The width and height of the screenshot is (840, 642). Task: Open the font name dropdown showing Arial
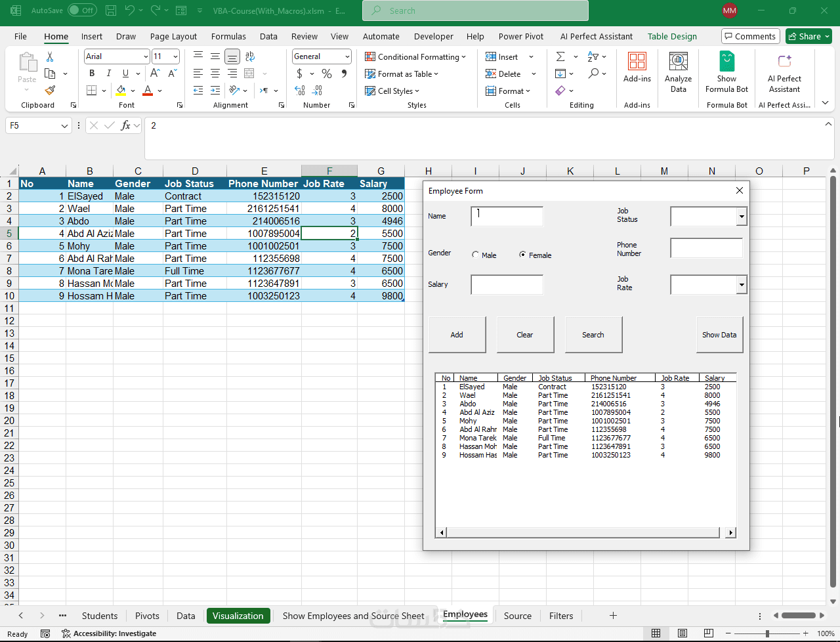pos(145,57)
